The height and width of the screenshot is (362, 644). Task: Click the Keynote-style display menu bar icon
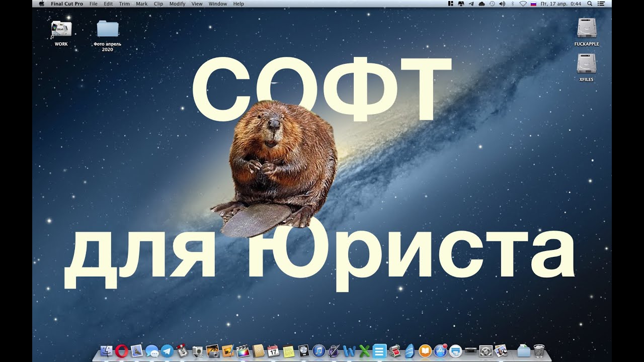[x=461, y=4]
